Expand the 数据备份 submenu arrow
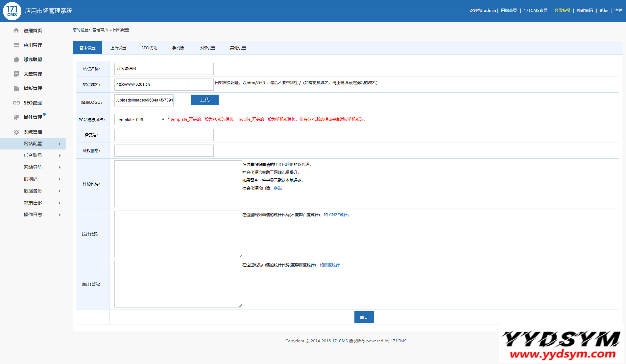 tap(60, 191)
